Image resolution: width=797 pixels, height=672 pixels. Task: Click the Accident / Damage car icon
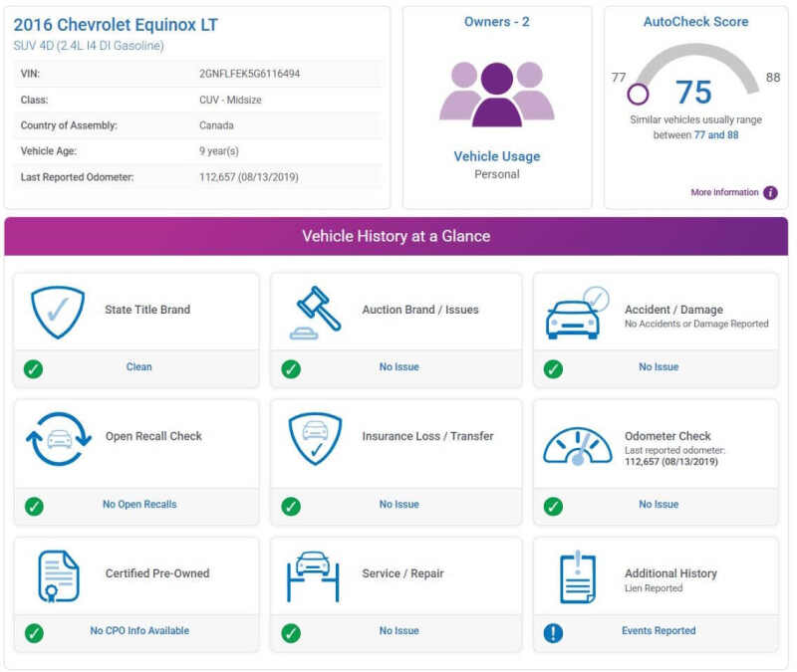578,313
